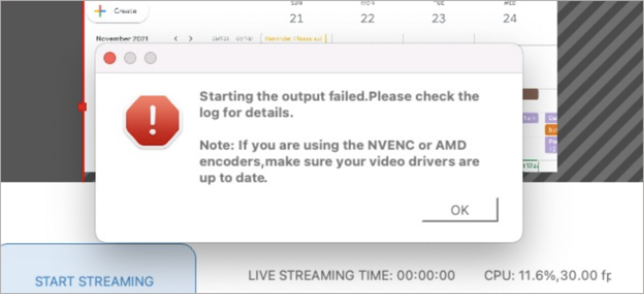Click the dialog's middle gray minimize button
This screenshot has height=294, width=644.
click(130, 58)
